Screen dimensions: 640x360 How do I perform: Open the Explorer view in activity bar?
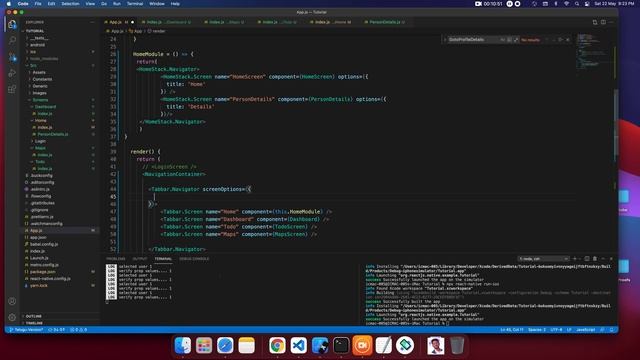coord(12,24)
